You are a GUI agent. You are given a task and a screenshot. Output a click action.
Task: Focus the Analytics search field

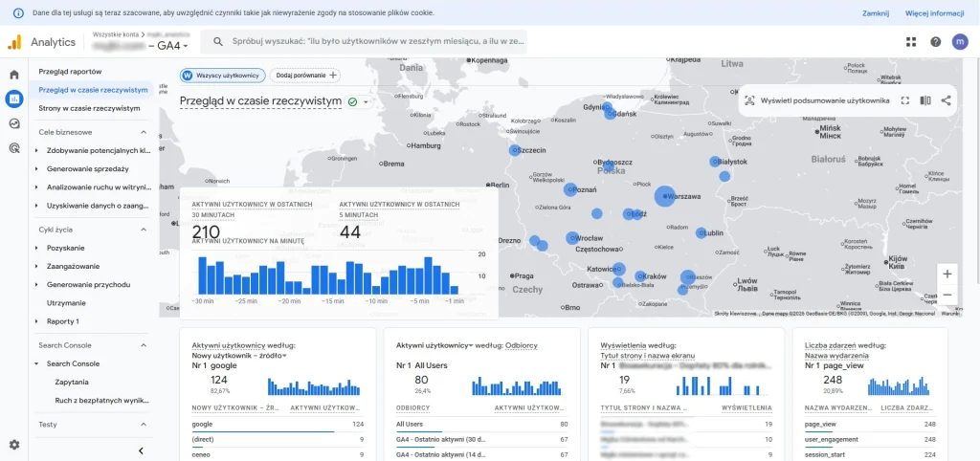tap(364, 42)
